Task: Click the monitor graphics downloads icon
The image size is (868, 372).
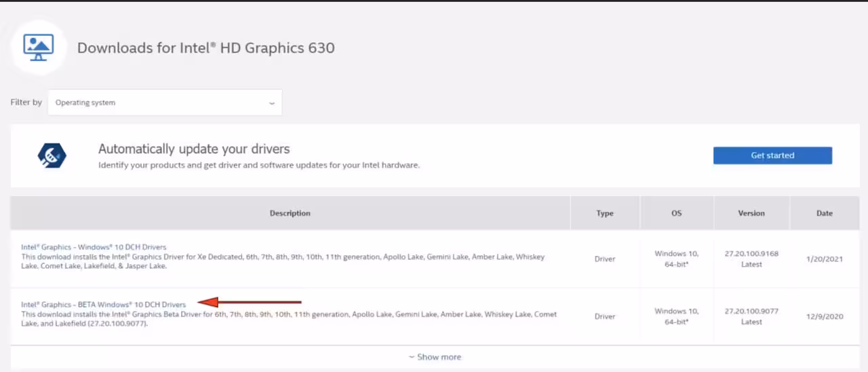Action: 38,48
